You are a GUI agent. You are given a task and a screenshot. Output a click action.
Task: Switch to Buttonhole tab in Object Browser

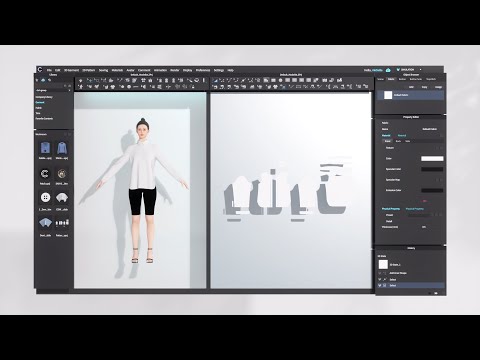(415, 79)
